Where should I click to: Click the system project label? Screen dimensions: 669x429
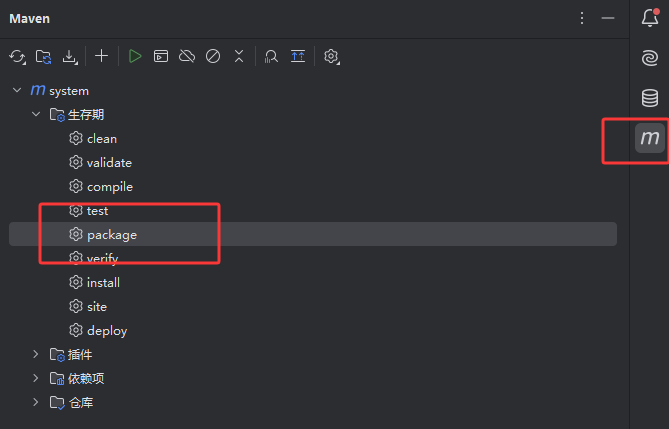point(69,91)
